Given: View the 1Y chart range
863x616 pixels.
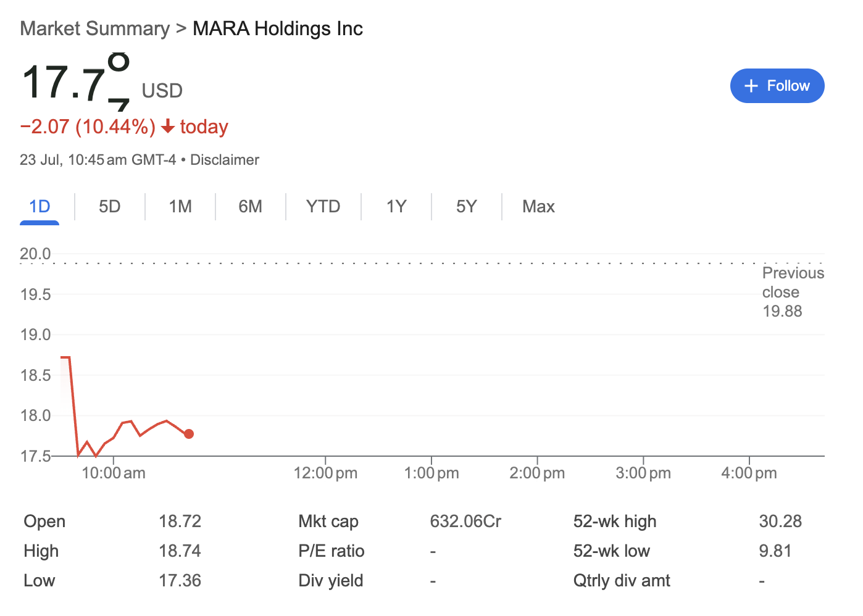Looking at the screenshot, I should click(396, 206).
